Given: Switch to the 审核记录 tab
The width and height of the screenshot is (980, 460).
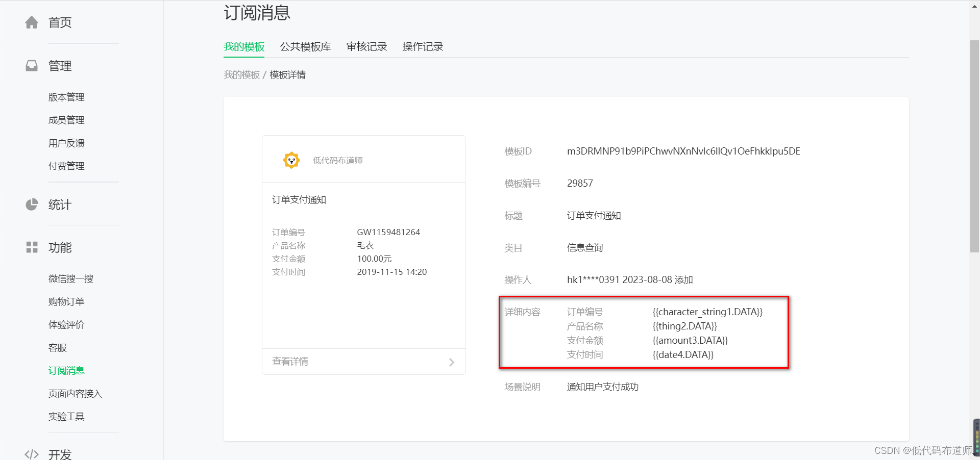Looking at the screenshot, I should [366, 46].
